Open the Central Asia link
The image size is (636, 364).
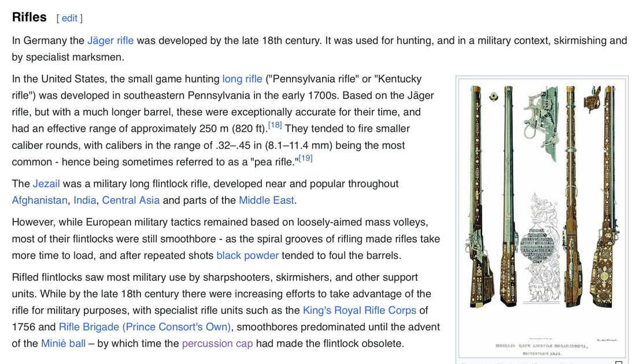[x=131, y=200]
